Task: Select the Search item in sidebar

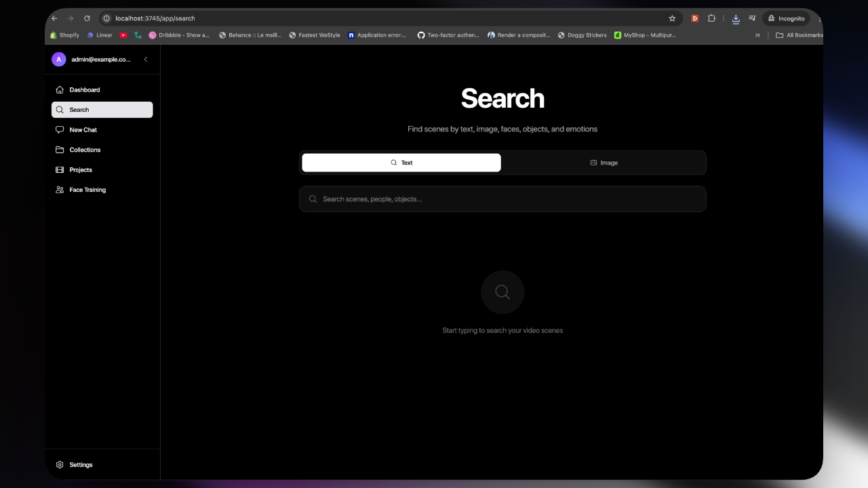Action: [102, 110]
